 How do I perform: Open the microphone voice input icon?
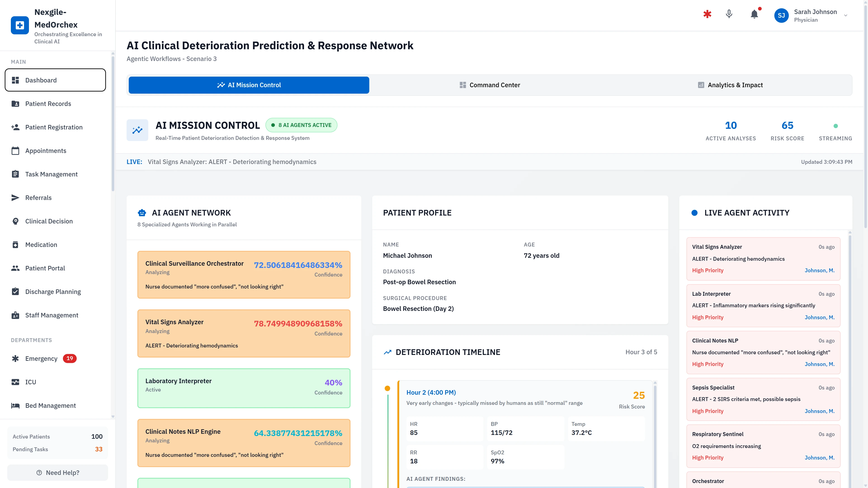[x=729, y=15]
